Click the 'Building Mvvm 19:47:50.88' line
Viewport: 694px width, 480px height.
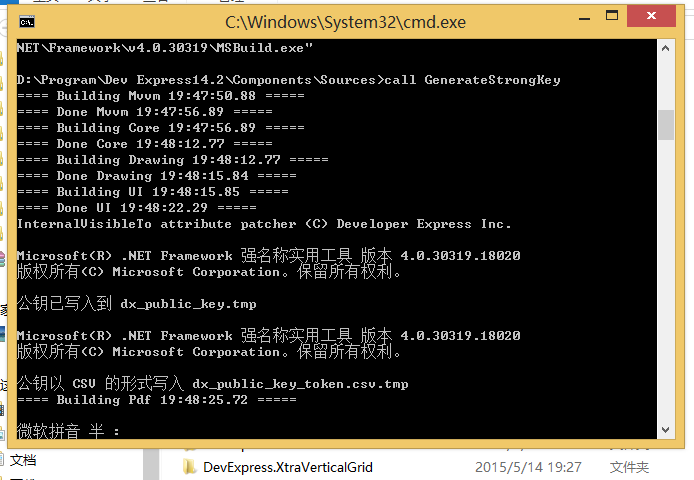point(161,96)
